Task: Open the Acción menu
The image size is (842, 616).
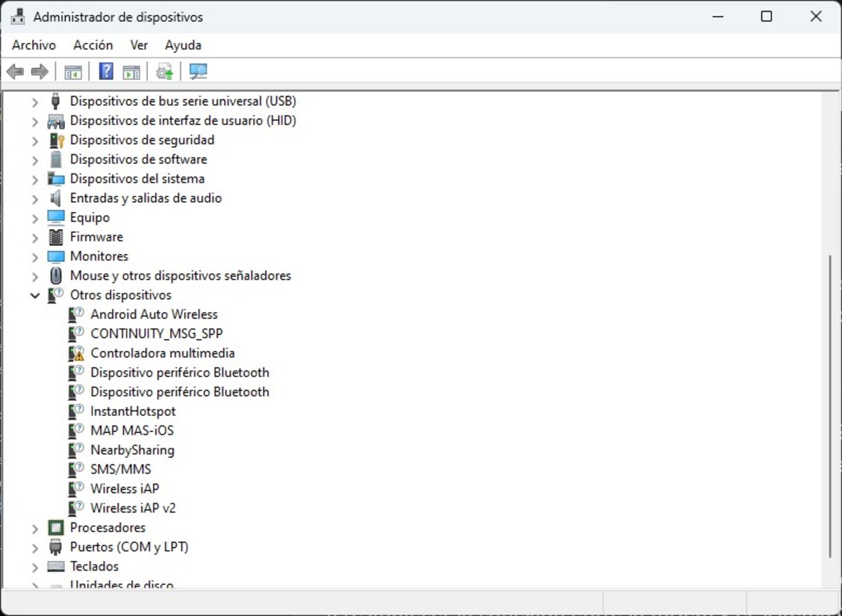Action: pos(93,45)
